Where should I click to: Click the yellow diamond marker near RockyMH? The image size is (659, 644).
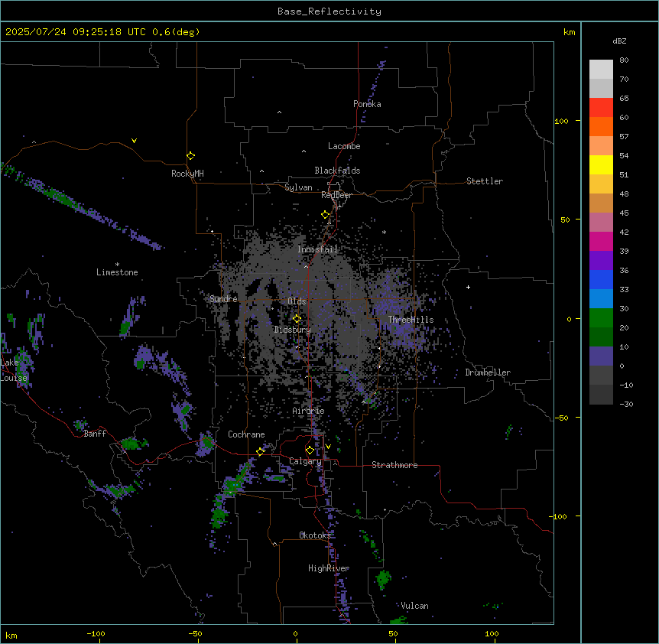click(x=191, y=156)
